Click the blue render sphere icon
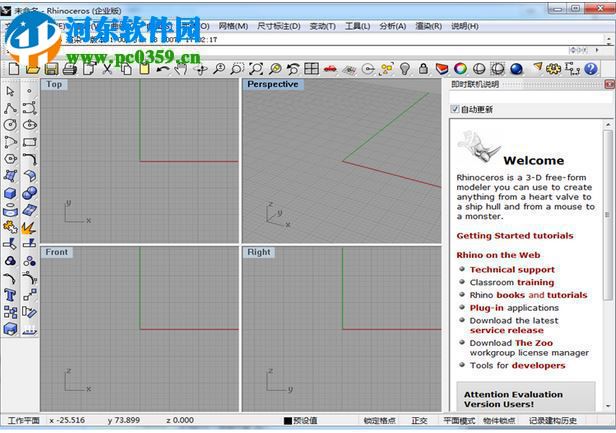This screenshot has width=616, height=433. (516, 69)
